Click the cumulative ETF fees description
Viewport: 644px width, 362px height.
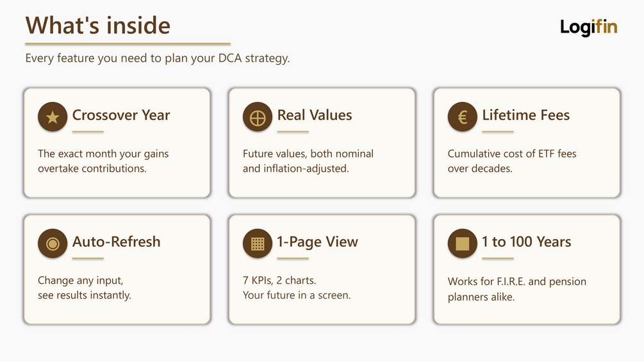pos(512,161)
